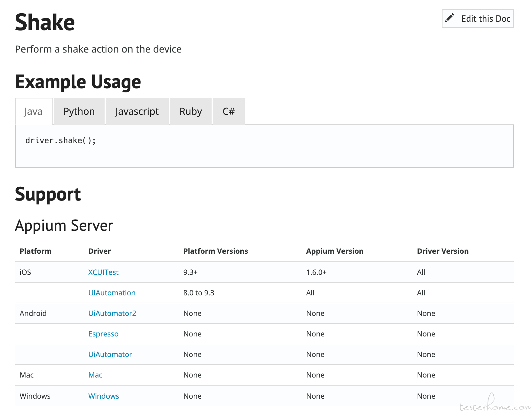Open the UIAutomation driver link
The width and height of the screenshot is (532, 418).
pos(112,293)
